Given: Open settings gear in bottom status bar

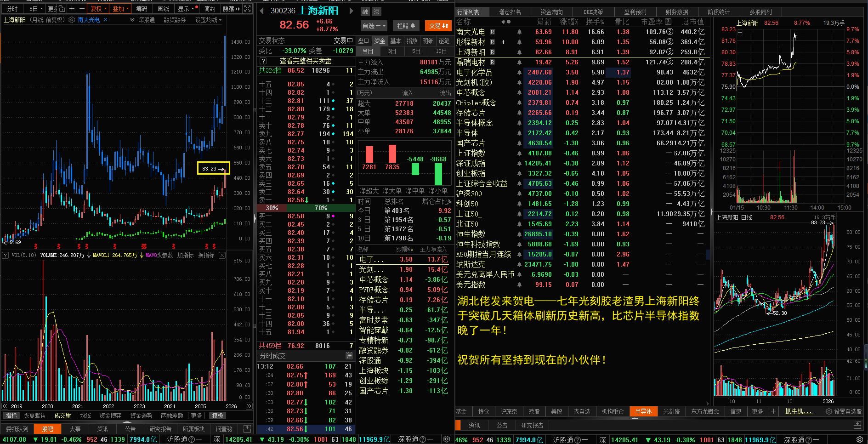Looking at the screenshot, I should [446, 439].
